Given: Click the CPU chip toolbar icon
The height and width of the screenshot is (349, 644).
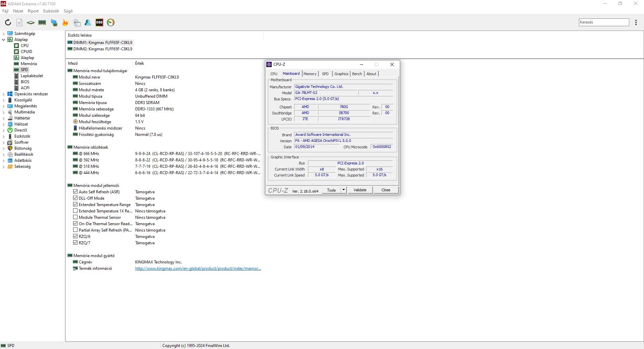Looking at the screenshot, I should [x=31, y=22].
